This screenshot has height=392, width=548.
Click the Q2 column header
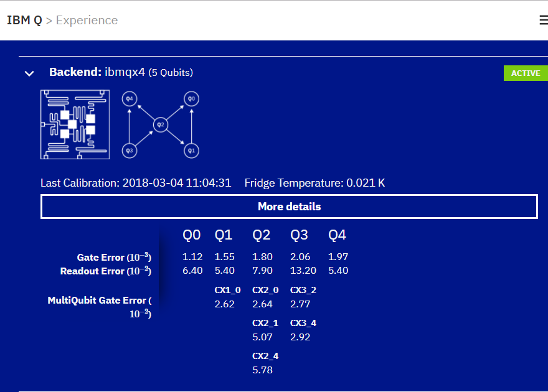pyautogui.click(x=262, y=235)
